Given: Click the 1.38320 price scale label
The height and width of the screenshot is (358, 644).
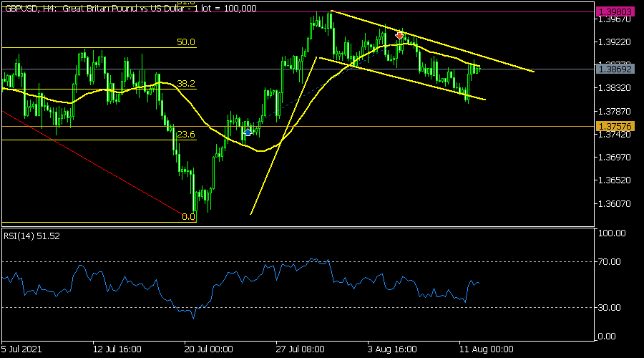Looking at the screenshot, I should [615, 88].
